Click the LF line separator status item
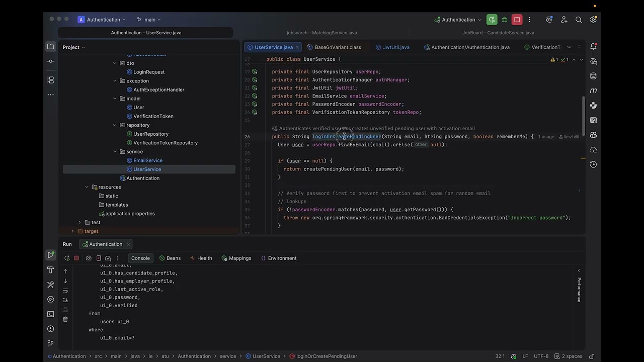Screen dimensions: 644x362 [525, 356]
